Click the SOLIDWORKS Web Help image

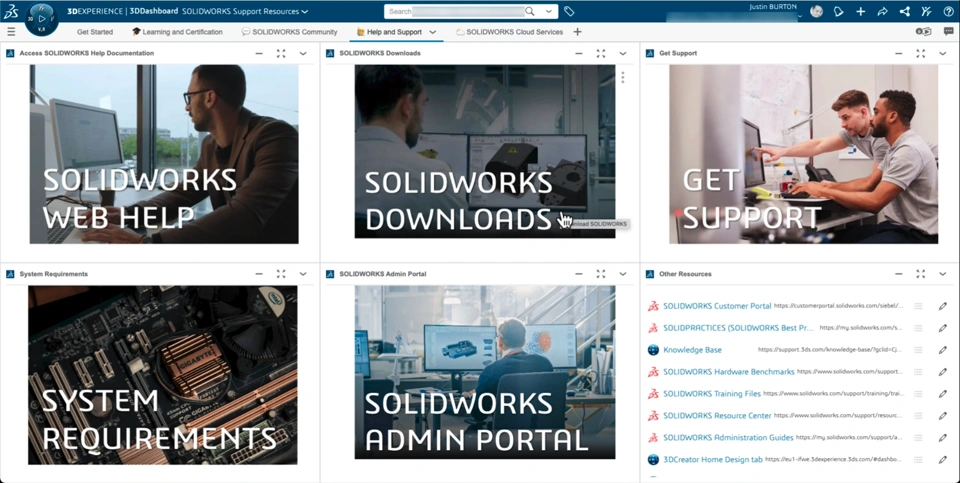pos(164,154)
